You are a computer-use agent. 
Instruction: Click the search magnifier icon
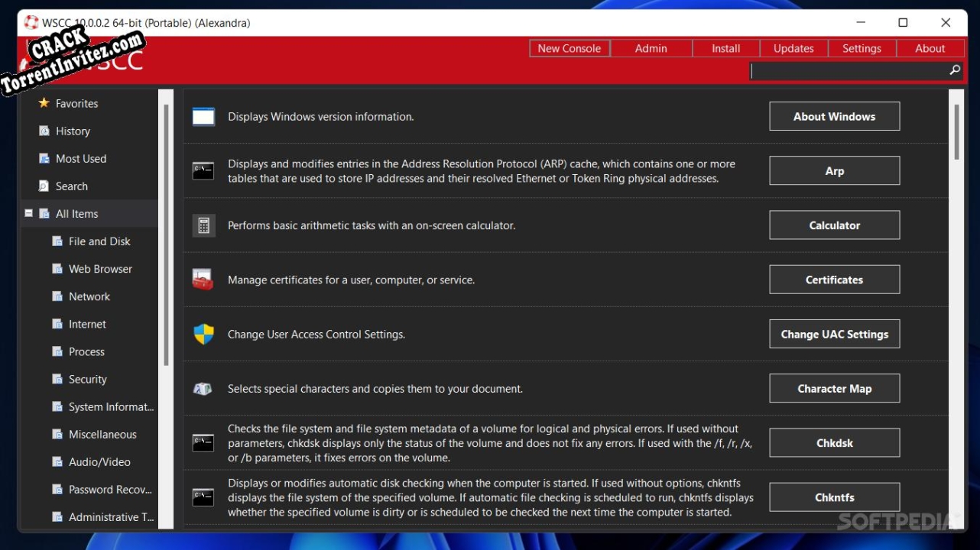954,70
